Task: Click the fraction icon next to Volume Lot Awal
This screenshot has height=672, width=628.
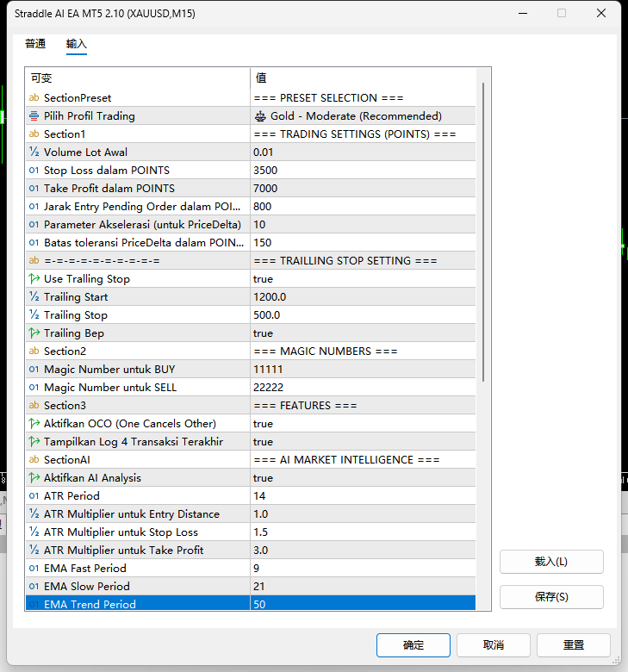Action: (34, 152)
